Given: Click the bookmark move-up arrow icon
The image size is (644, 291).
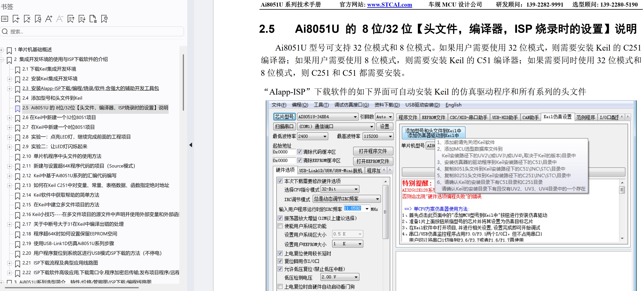Looking at the screenshot, I should click(71, 19).
